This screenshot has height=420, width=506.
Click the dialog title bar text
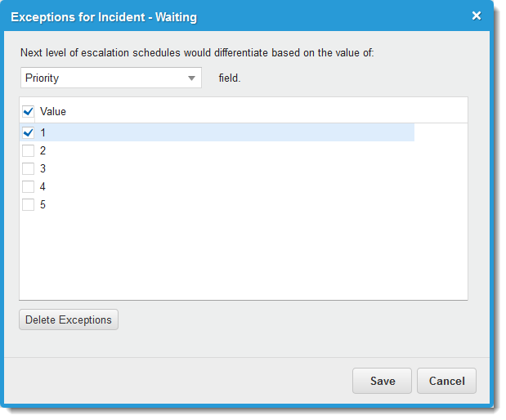[104, 16]
